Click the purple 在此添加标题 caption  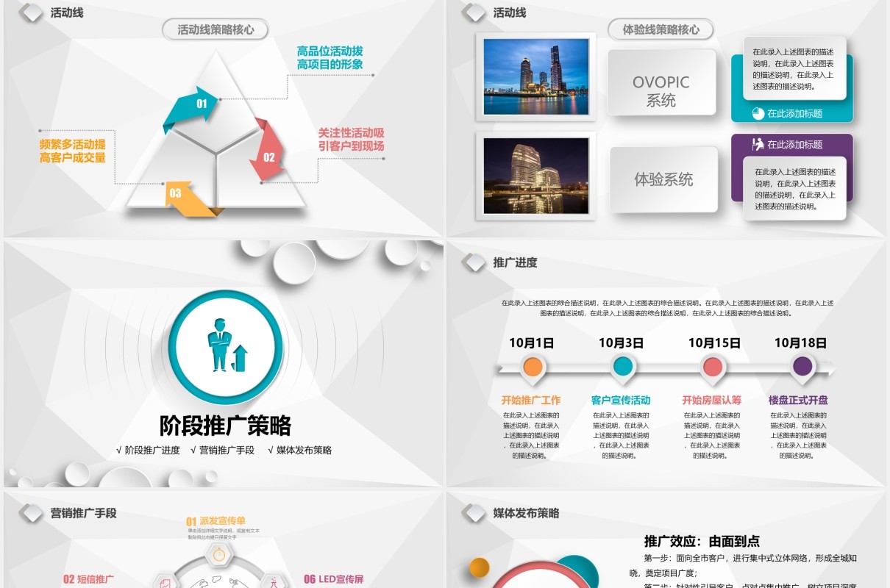tap(794, 145)
